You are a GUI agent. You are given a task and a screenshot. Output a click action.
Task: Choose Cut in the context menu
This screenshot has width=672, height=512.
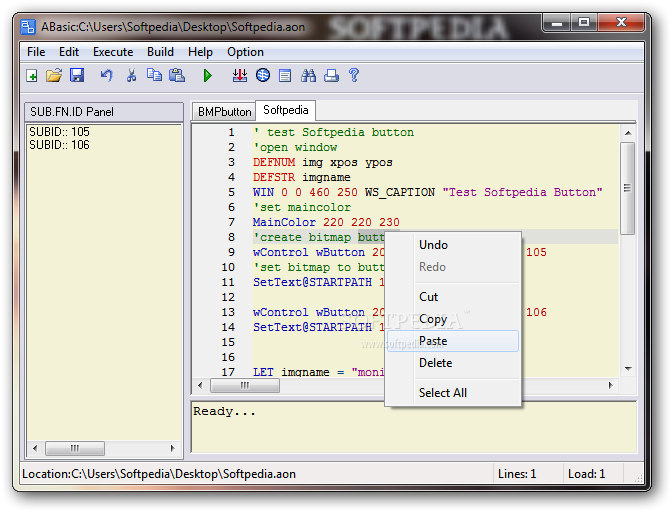[x=453, y=297]
